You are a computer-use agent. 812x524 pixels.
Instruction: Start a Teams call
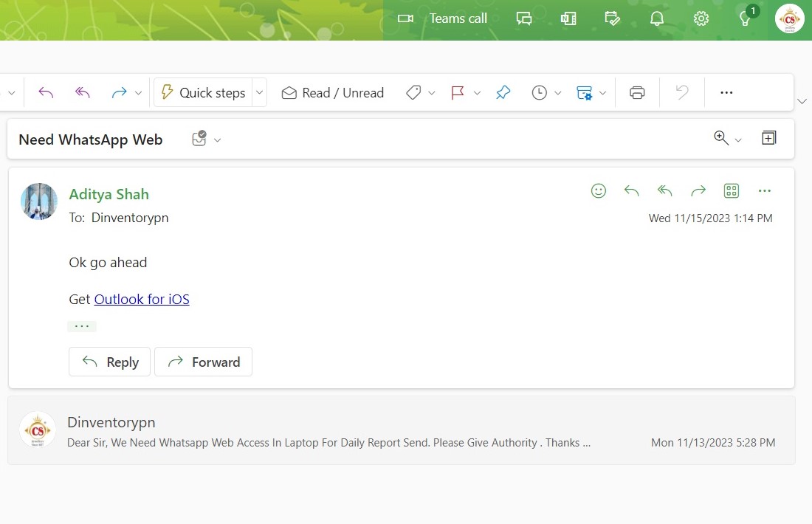[441, 18]
